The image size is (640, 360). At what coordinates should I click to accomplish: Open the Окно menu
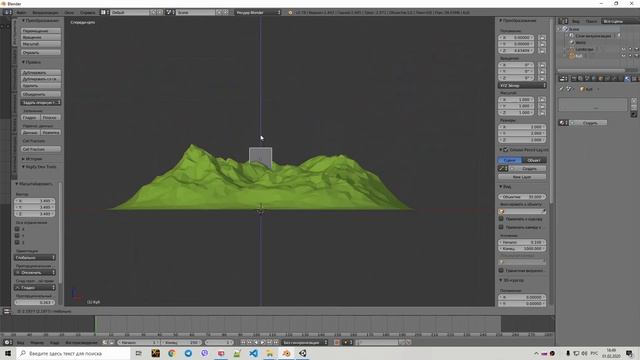pyautogui.click(x=69, y=12)
